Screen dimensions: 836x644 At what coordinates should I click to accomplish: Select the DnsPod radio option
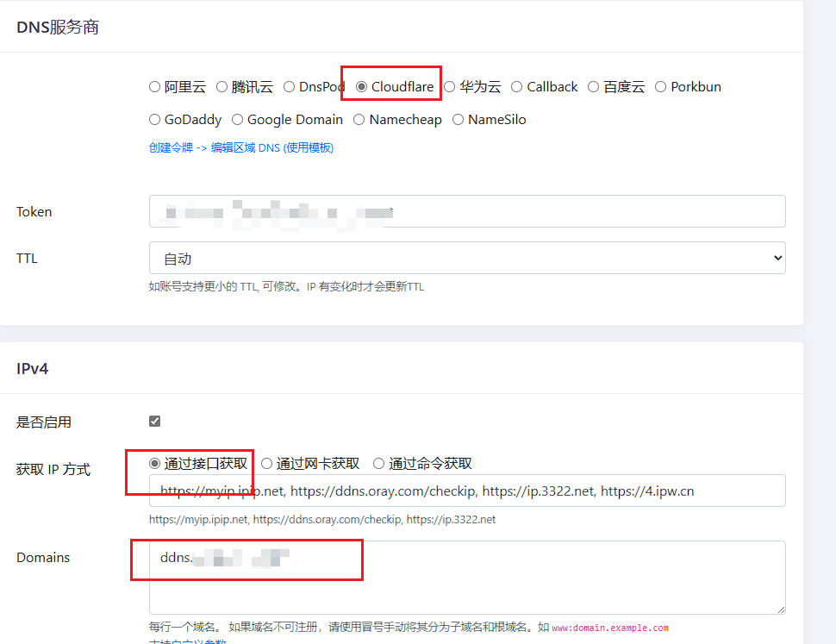[x=290, y=87]
